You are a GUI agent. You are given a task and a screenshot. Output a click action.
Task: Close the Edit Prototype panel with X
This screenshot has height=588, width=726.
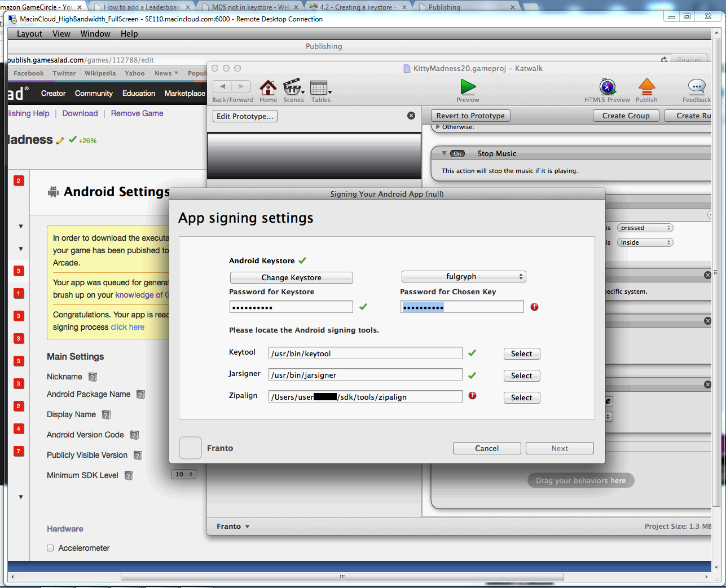[411, 116]
